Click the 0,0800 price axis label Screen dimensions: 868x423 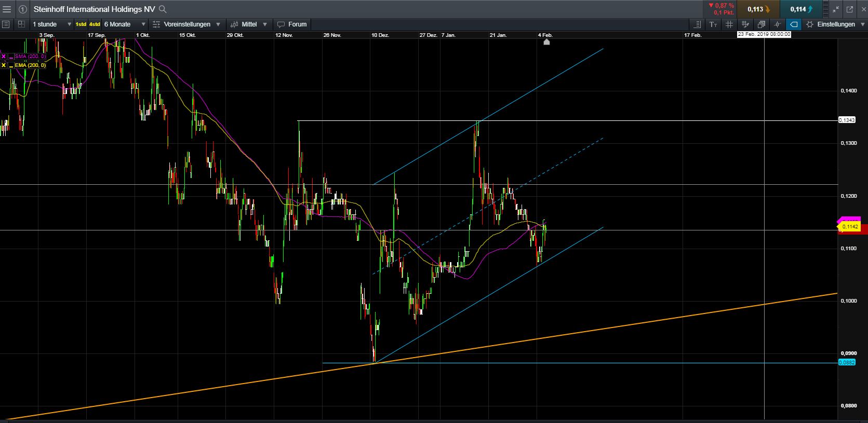tap(849, 406)
